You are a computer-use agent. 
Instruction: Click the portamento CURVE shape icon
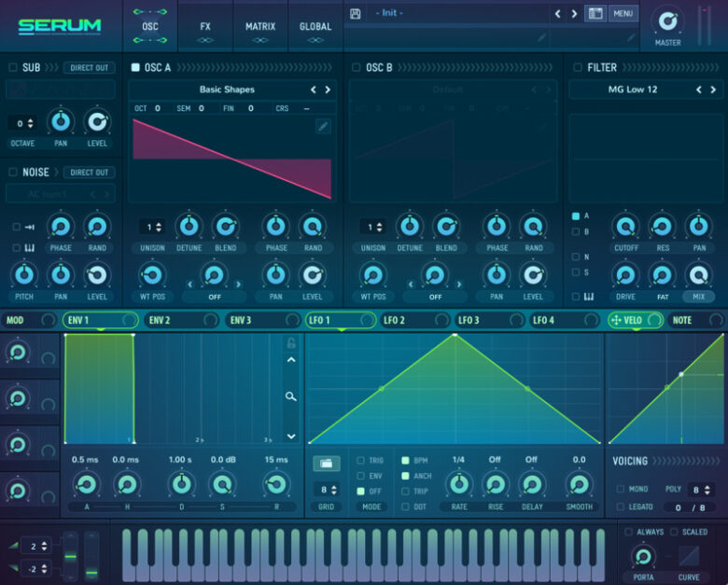tap(689, 556)
